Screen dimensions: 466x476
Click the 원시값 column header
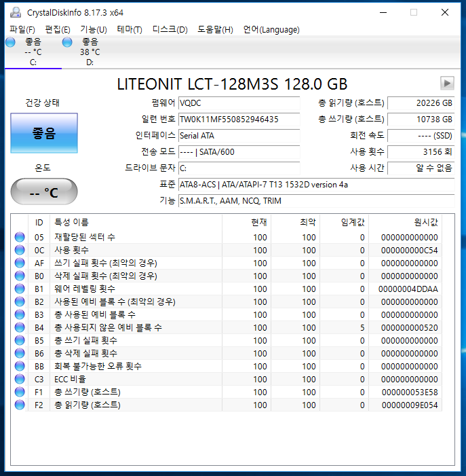tap(405, 223)
